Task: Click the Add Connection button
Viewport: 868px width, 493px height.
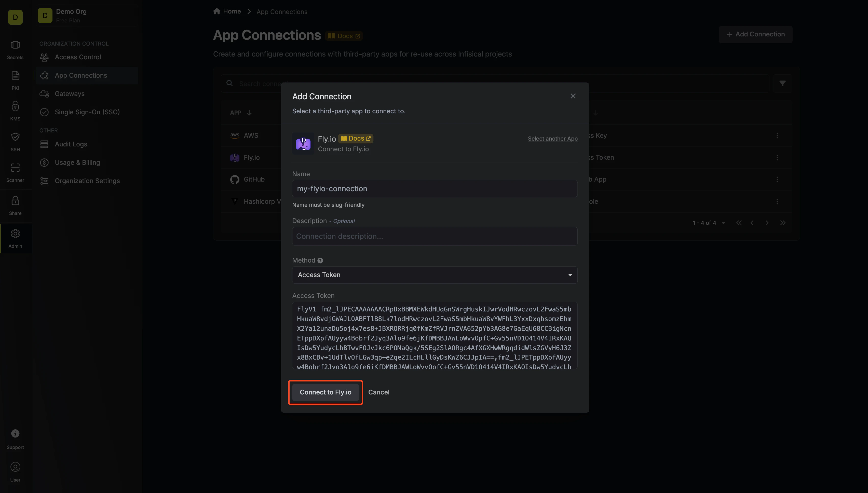Action: (755, 34)
